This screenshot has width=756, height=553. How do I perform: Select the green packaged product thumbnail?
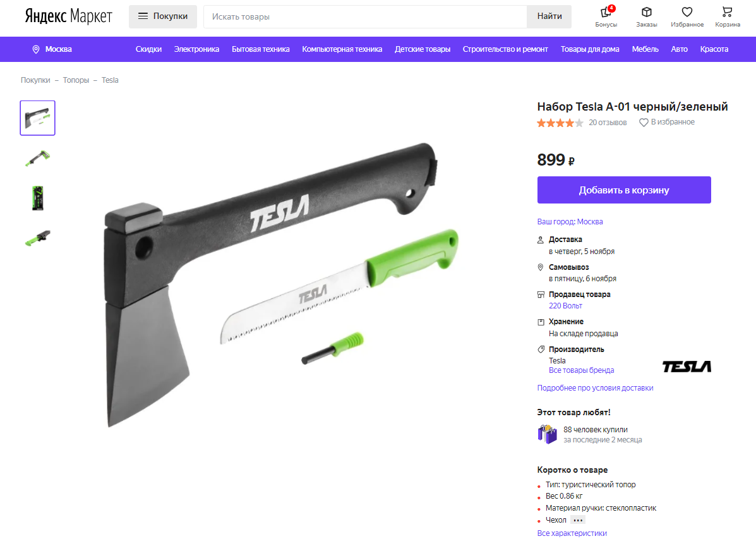[x=38, y=198]
